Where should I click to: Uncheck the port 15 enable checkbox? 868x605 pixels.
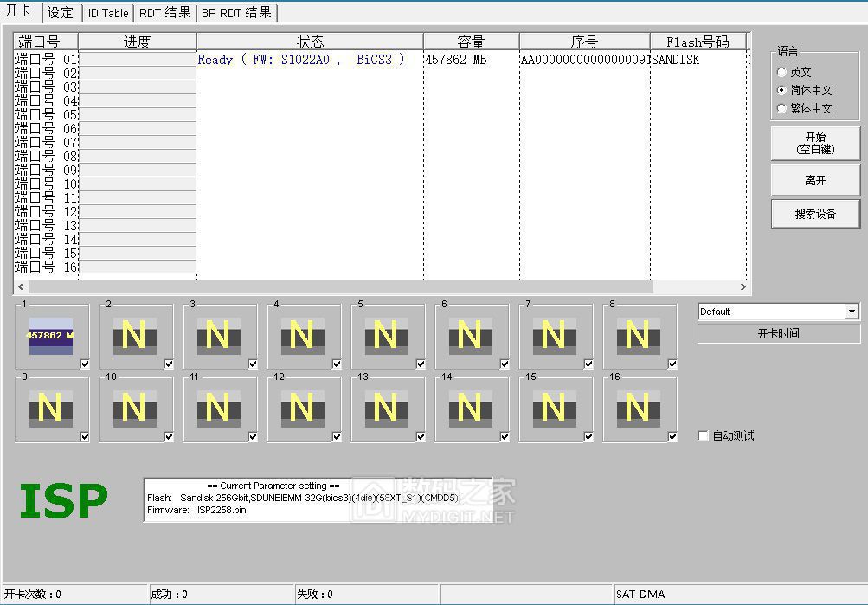[x=588, y=436]
